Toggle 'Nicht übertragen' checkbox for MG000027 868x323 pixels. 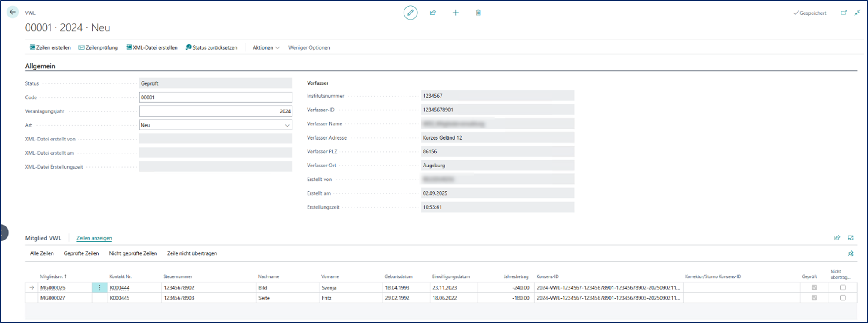[843, 298]
